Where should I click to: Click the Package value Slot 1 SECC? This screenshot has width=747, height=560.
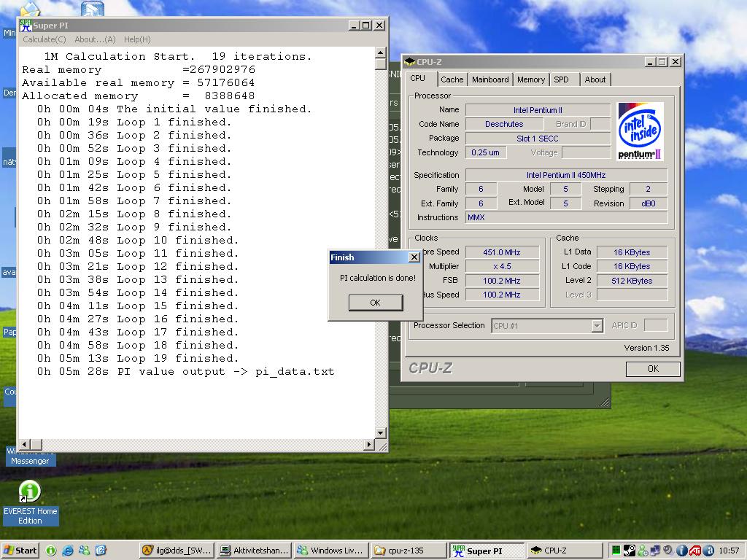(538, 139)
